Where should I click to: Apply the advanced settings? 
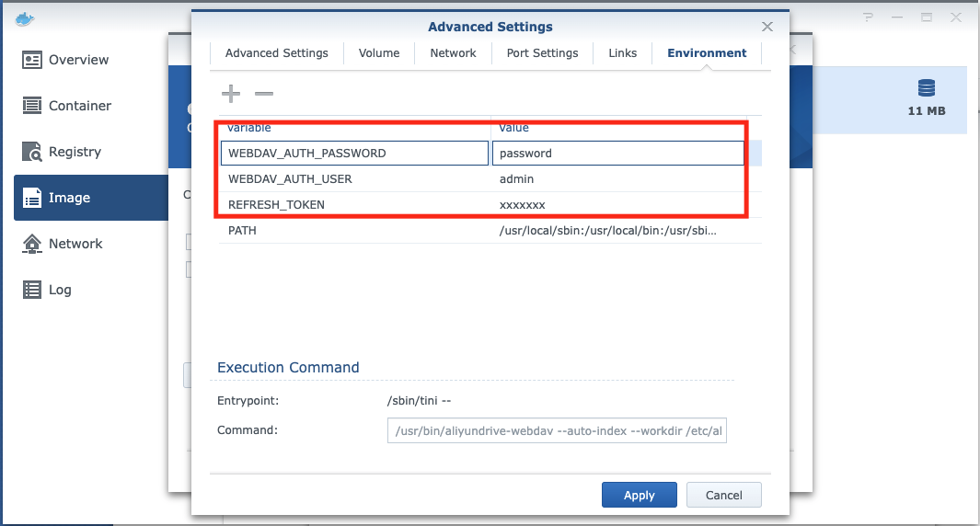(x=640, y=495)
